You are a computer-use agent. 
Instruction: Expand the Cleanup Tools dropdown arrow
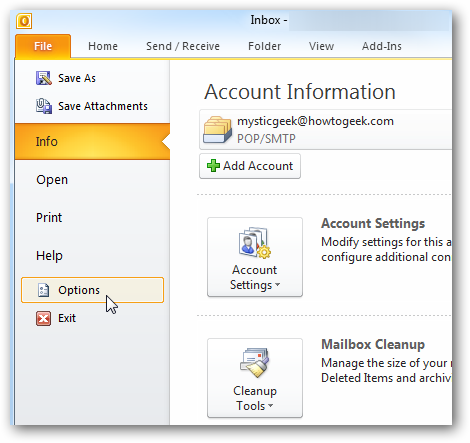(x=270, y=406)
